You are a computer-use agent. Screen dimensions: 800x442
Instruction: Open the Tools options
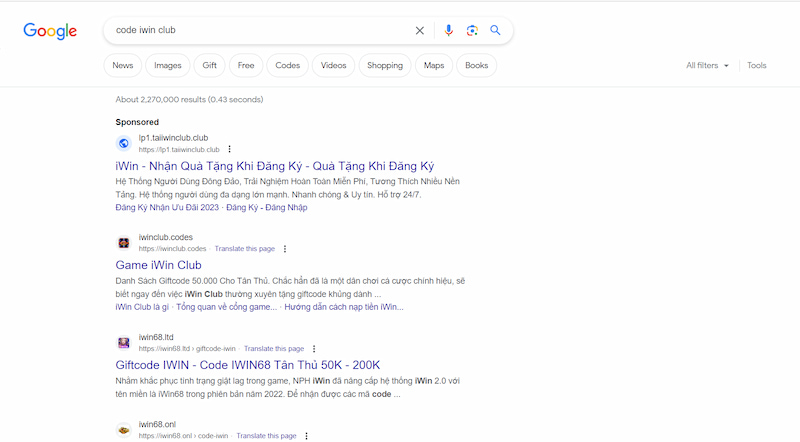[757, 66]
